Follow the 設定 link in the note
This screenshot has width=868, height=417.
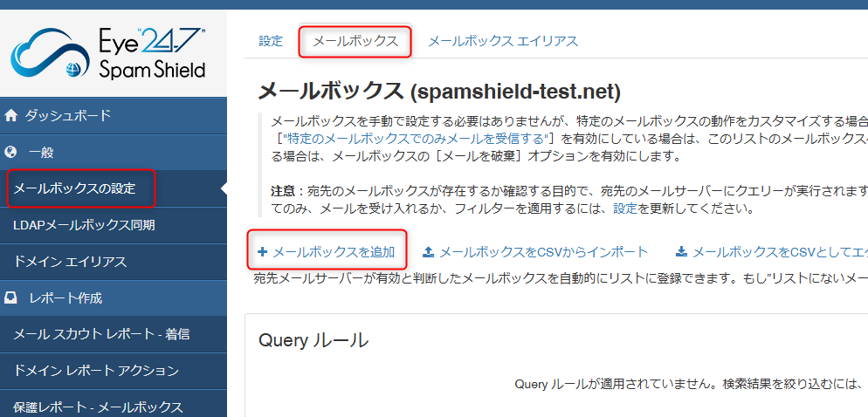click(x=625, y=209)
